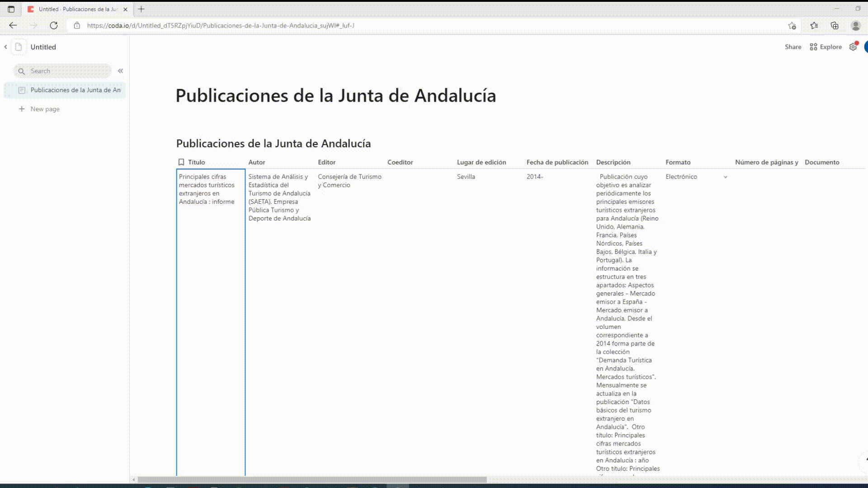Click the settings gear with notification dot
Image resolution: width=868 pixels, height=488 pixels.
pos(854,47)
